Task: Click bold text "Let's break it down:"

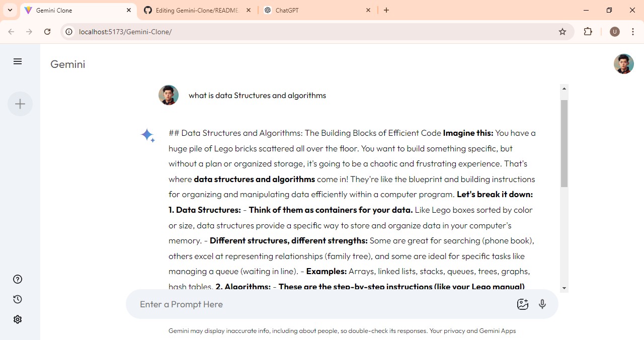Action: coord(495,194)
